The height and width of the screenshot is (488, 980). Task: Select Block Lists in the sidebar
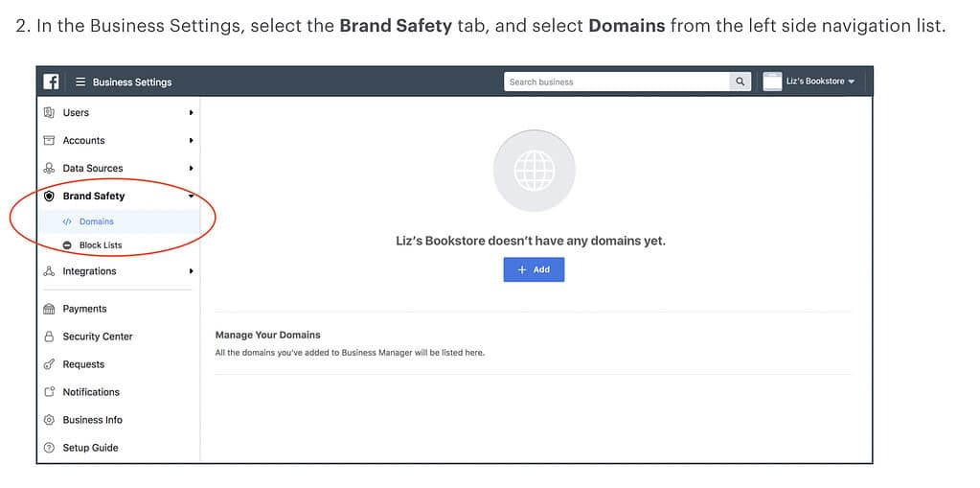(100, 245)
